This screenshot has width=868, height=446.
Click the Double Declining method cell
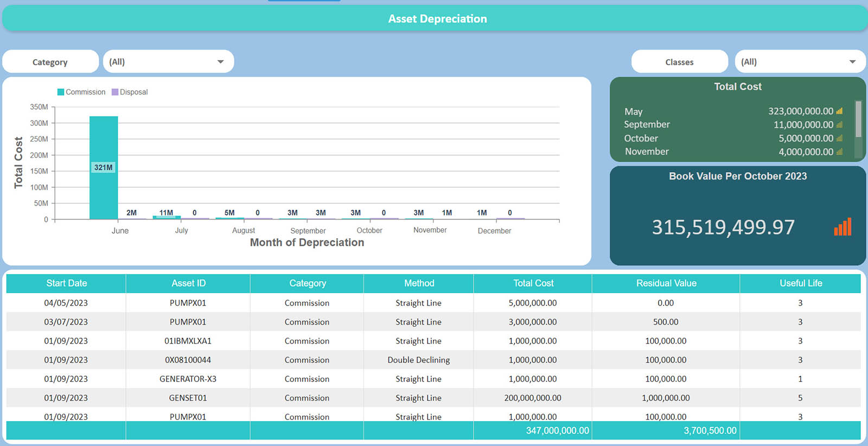coord(418,360)
